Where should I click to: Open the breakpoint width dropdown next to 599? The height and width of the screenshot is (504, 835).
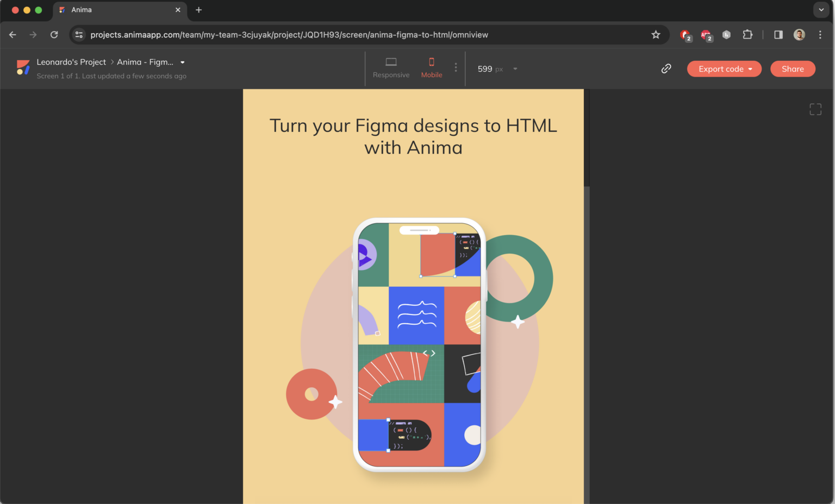tap(514, 68)
